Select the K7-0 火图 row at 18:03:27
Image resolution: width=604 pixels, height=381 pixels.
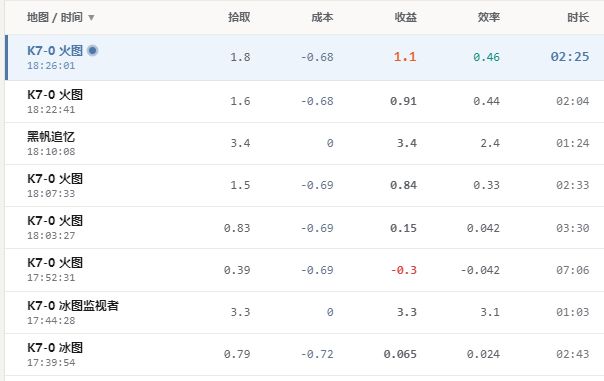[x=304, y=228]
